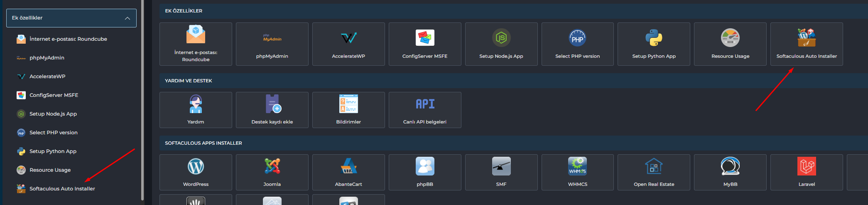Image resolution: width=868 pixels, height=205 pixels.
Task: Open Roundcube webmail in the sidebar
Action: click(68, 39)
